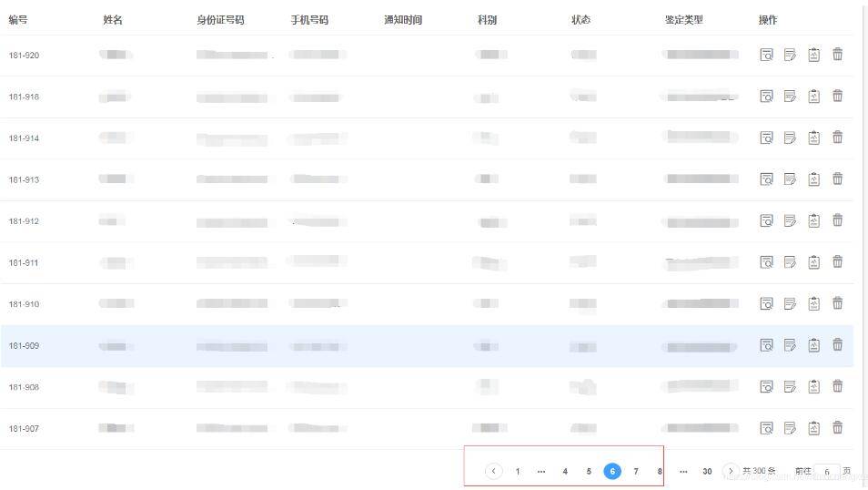Edit row 181-907
Image resolution: width=868 pixels, height=490 pixels.
coord(790,428)
